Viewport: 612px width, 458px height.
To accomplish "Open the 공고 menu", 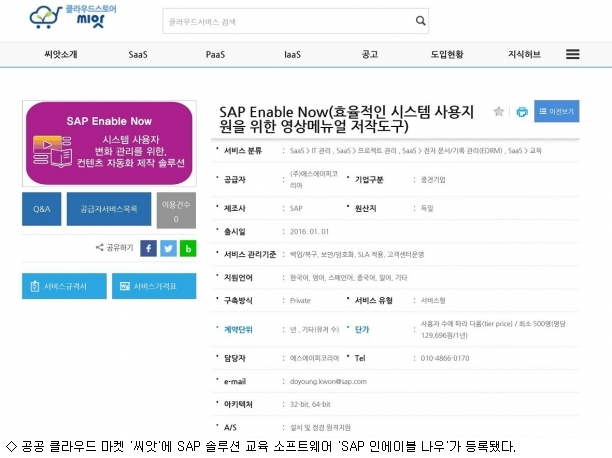I will click(x=370, y=54).
